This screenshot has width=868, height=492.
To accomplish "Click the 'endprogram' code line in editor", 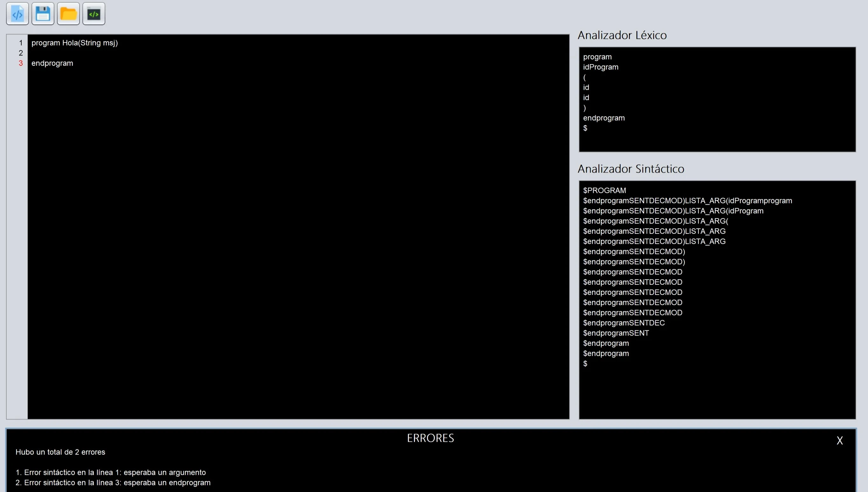I will tap(52, 63).
